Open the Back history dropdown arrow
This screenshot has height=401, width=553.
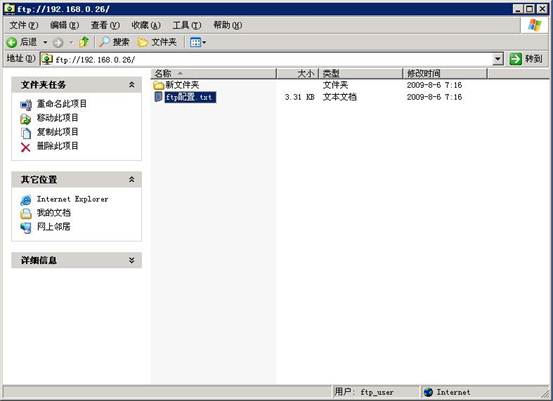(x=45, y=43)
